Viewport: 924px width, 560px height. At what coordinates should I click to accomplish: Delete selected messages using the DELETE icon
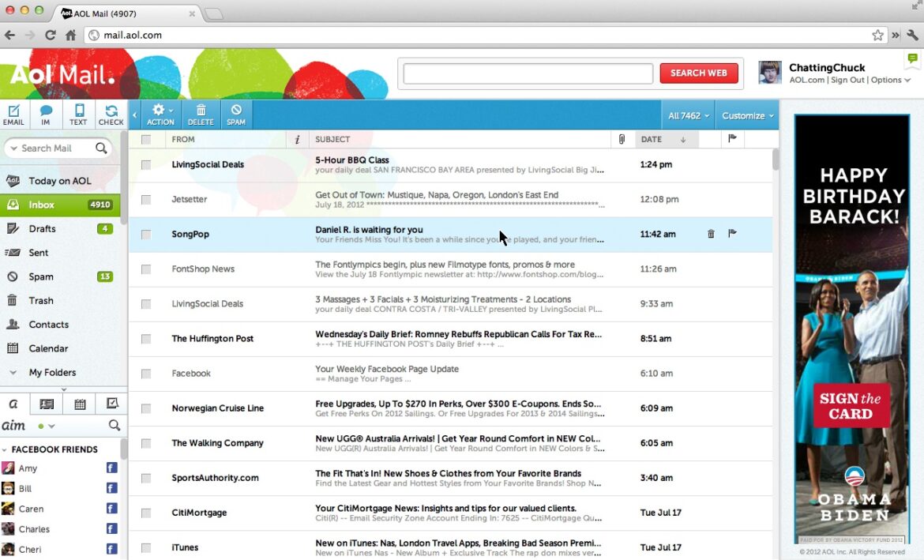click(x=200, y=115)
